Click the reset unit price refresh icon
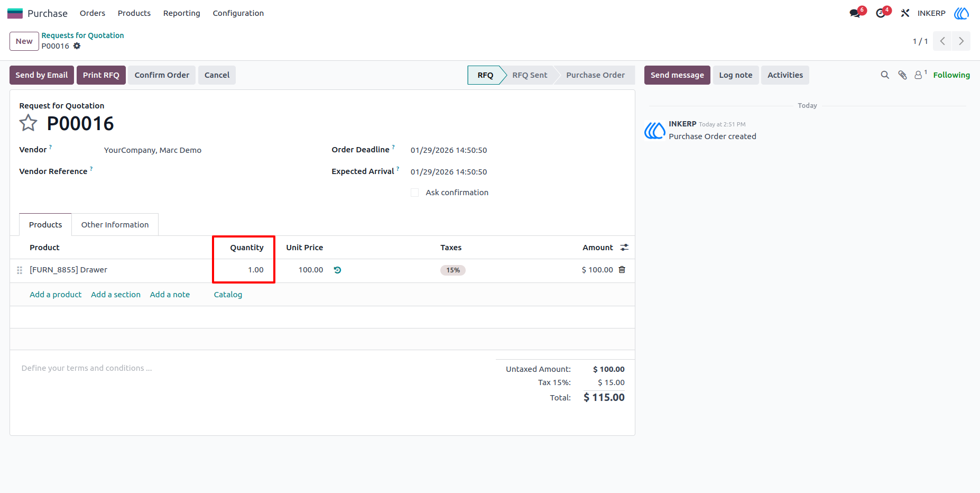The width and height of the screenshot is (980, 493). click(337, 270)
